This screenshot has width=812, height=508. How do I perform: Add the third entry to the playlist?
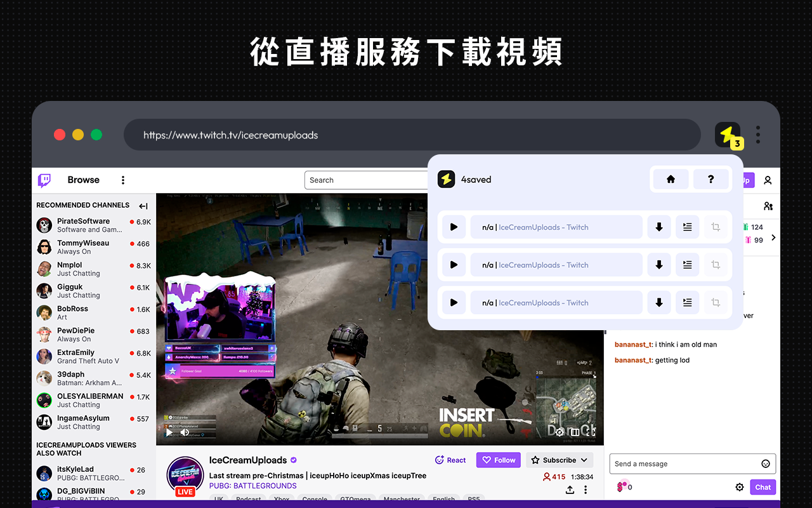(688, 303)
